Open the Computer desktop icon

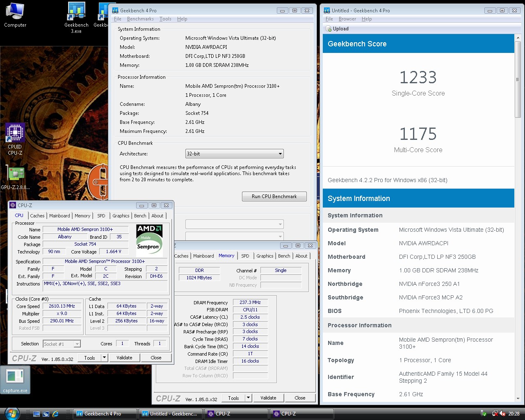coord(15,15)
